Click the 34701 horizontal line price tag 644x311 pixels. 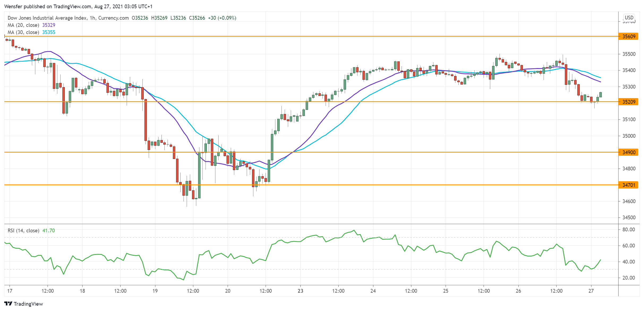tap(629, 185)
